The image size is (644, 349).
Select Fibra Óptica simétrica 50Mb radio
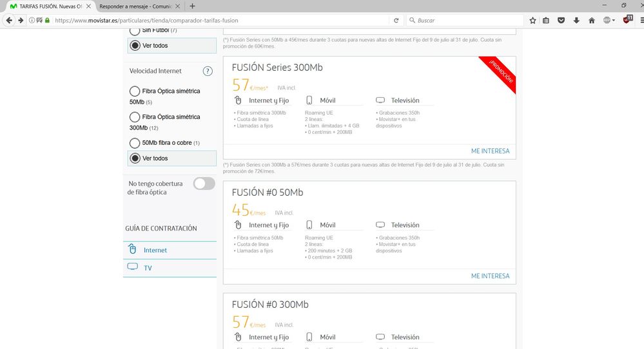pos(135,91)
